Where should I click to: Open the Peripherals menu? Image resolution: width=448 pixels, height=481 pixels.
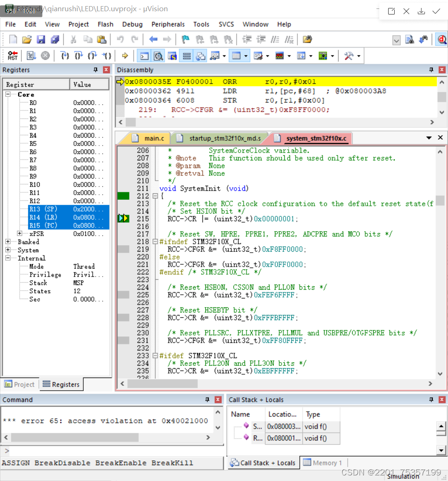[168, 24]
